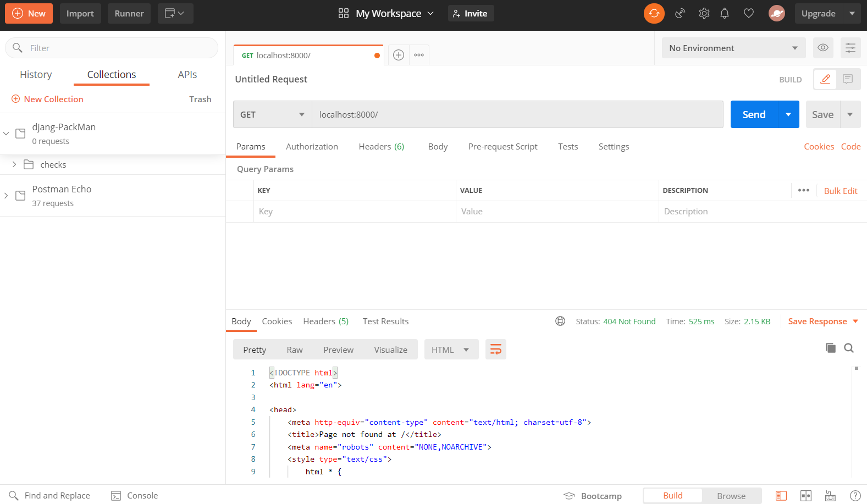
Task: Open the HTTP method GET dropdown
Action: click(273, 114)
